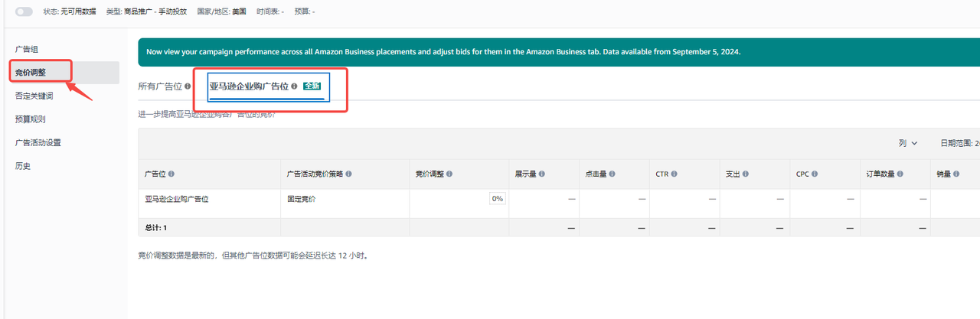The image size is (980, 319).
Task: Open the 列 columns dropdown
Action: [x=908, y=143]
